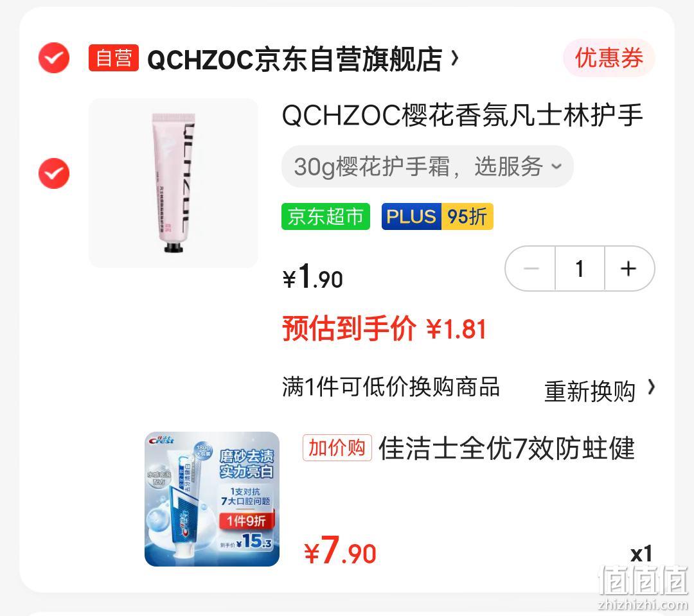Open the pink hand cream product thumbnail
This screenshot has width=694, height=616.
173,183
